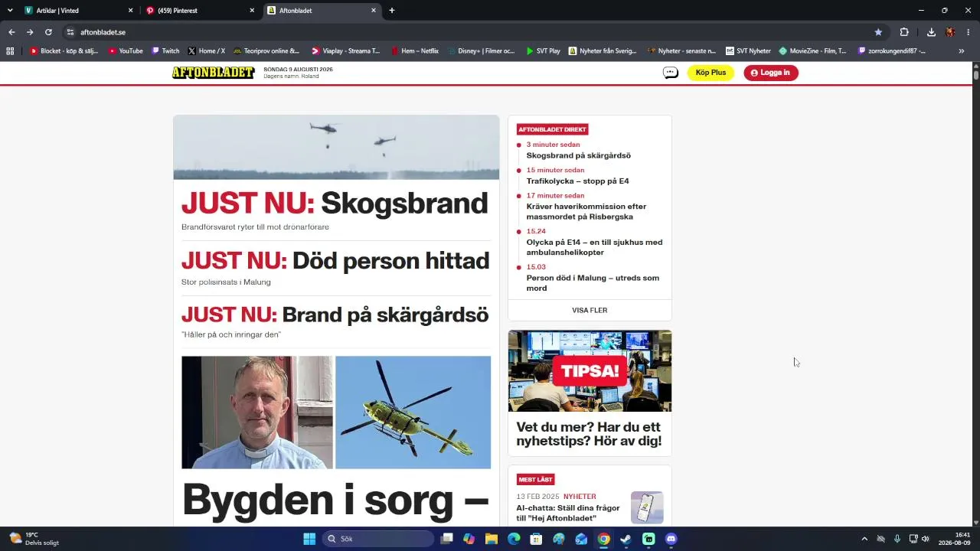This screenshot has height=551, width=980.
Task: Open the Bygden i sorg article
Action: click(335, 500)
